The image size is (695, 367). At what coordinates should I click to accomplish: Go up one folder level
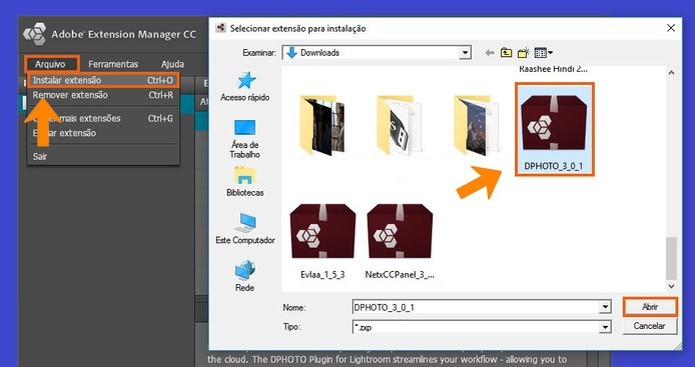coord(506,53)
